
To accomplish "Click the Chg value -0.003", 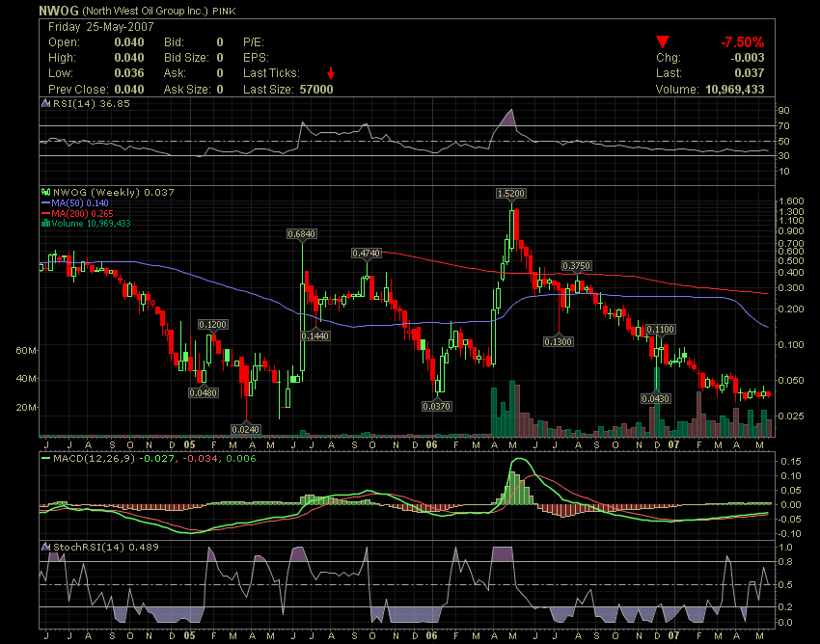I will (x=748, y=58).
